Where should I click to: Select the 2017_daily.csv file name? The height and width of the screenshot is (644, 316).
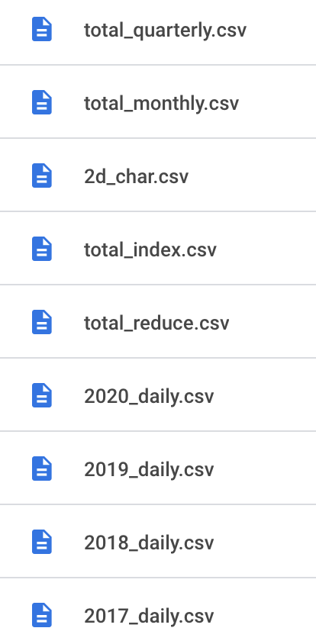point(149,616)
